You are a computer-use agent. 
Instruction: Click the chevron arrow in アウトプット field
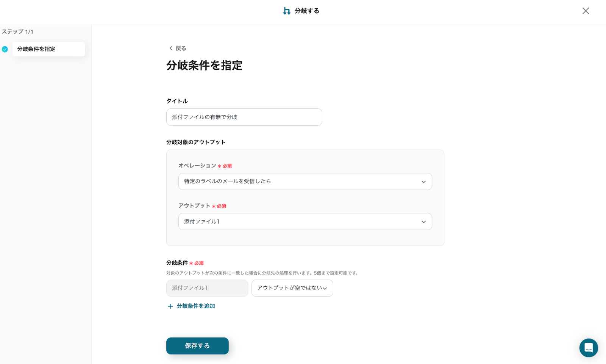(x=423, y=222)
